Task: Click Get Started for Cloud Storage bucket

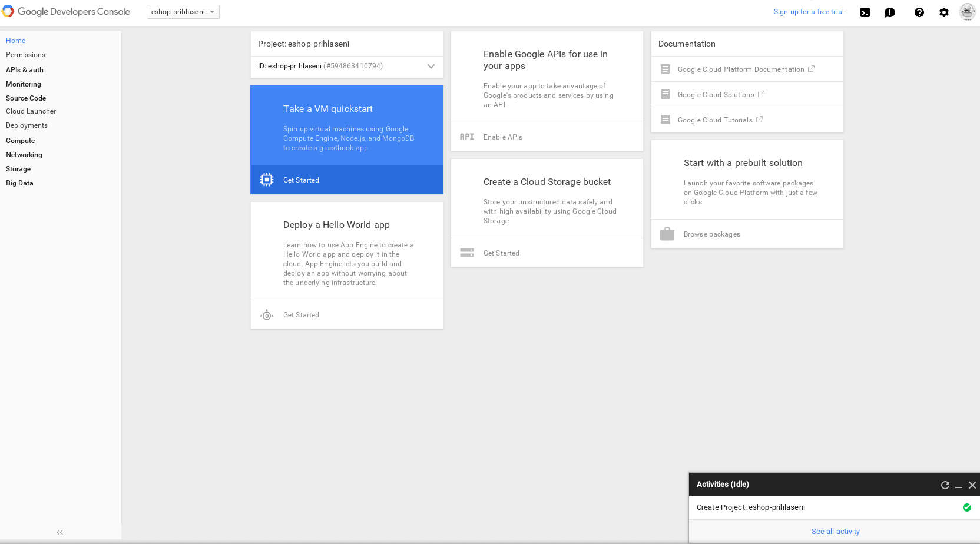Action: 501,253
